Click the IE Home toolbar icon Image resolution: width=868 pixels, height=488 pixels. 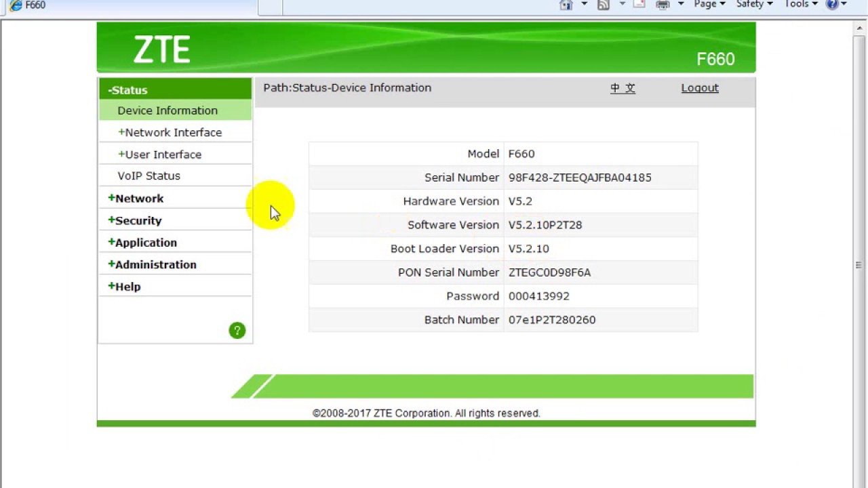coord(566,5)
